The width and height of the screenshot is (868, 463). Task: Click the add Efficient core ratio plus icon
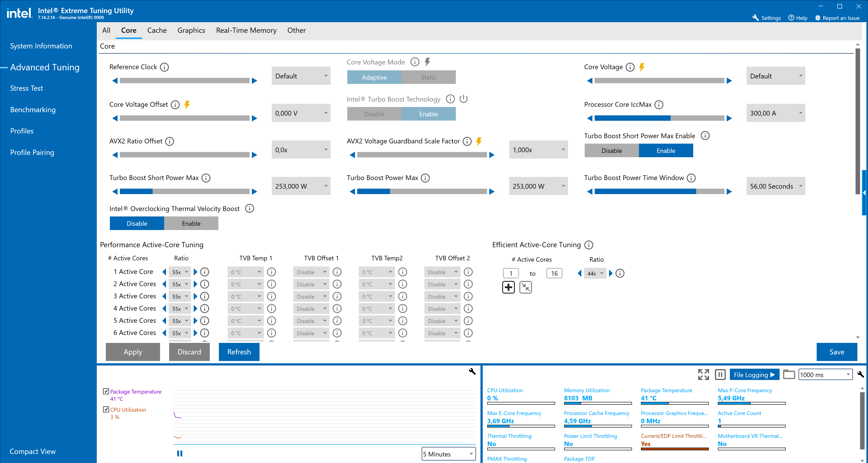click(508, 287)
